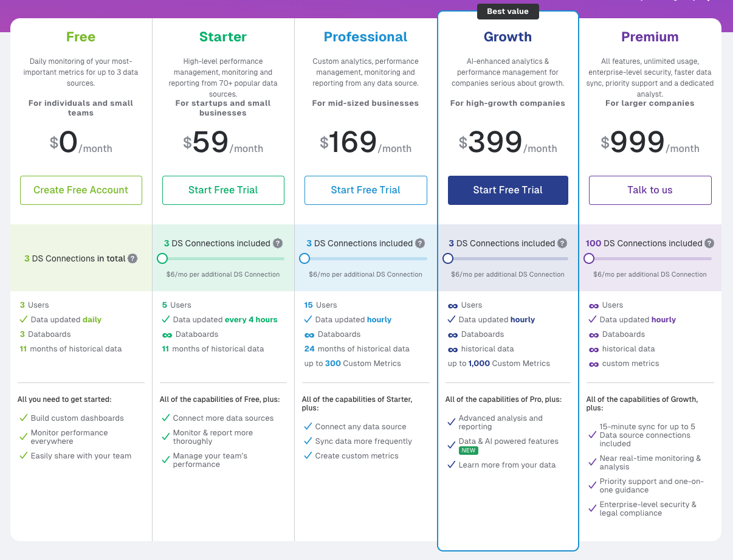Click Growth DS Connections question mark icon
The height and width of the screenshot is (560, 733).
click(562, 243)
